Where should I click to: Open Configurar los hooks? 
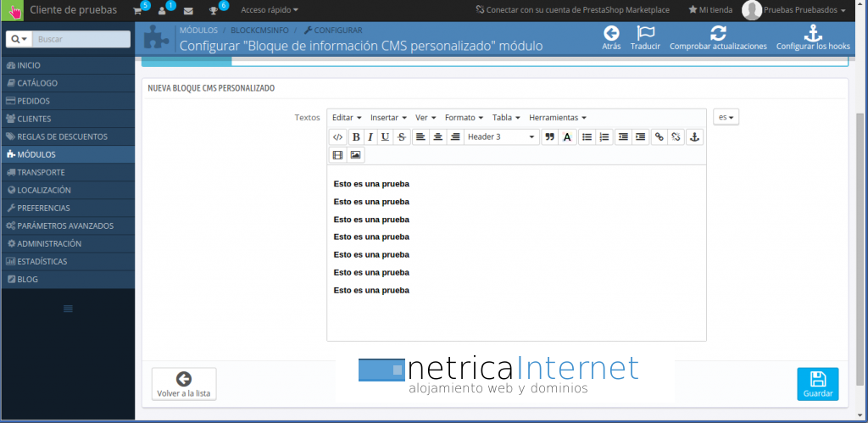point(813,39)
